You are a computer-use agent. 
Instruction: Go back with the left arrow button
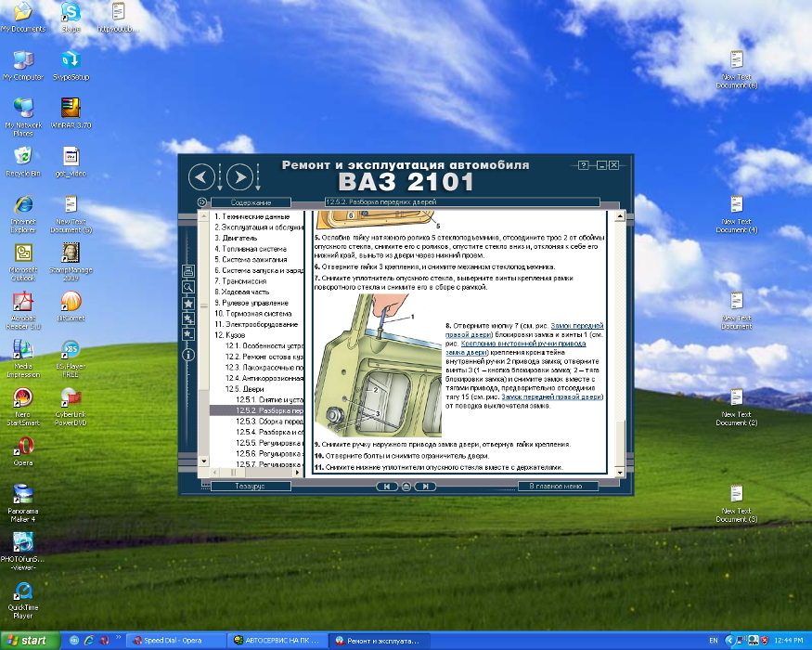(201, 177)
